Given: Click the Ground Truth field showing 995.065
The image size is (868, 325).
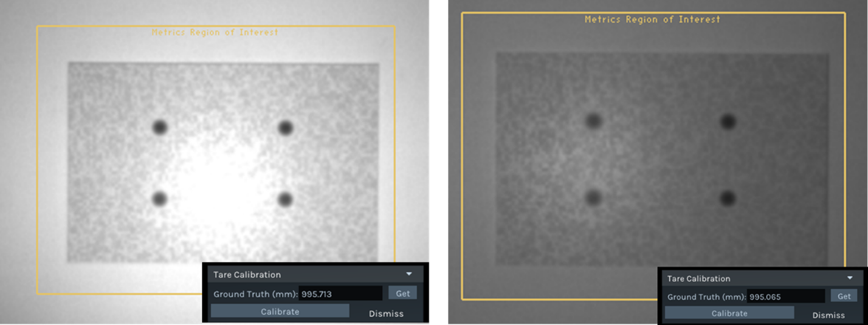Looking at the screenshot, I should (x=785, y=296).
